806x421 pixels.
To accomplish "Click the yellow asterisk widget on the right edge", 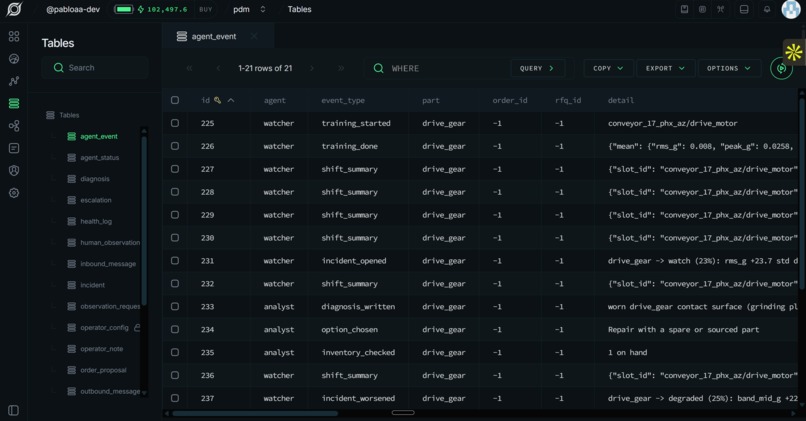I will tap(794, 52).
